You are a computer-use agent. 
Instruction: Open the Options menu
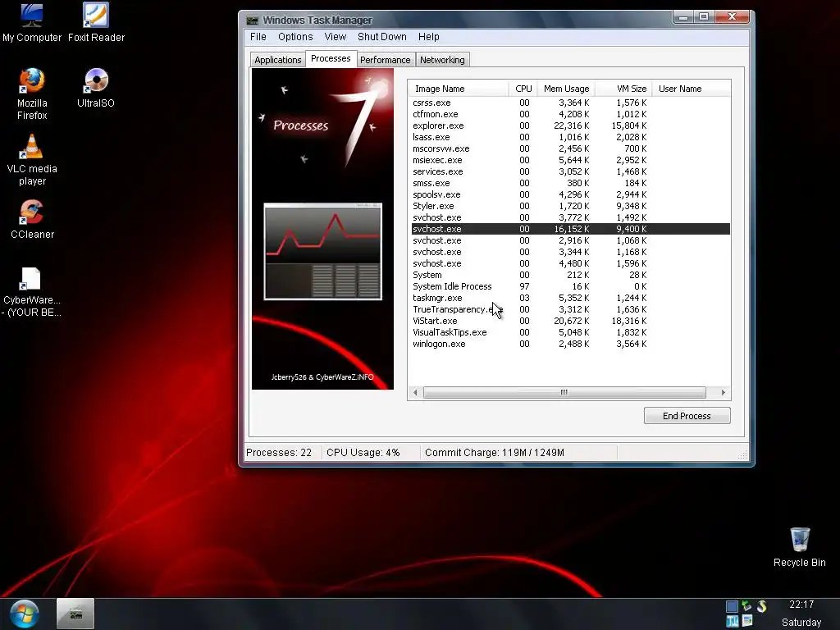coord(295,36)
